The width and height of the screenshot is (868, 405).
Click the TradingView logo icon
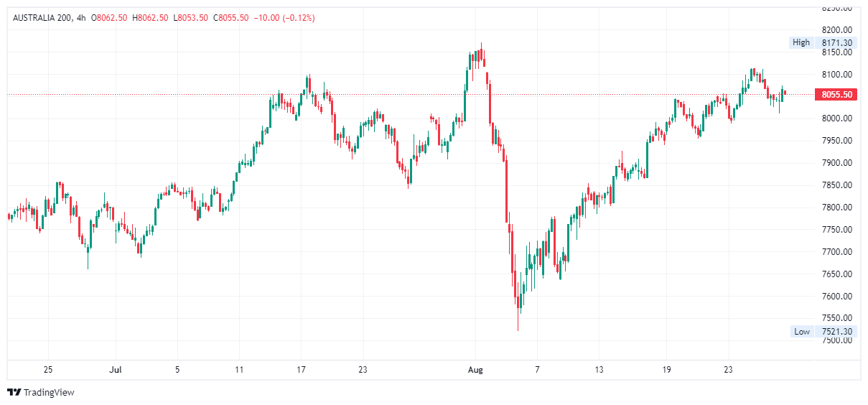[14, 392]
